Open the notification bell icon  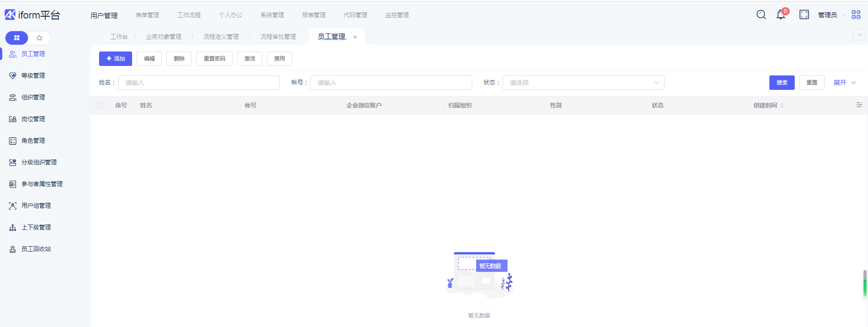coord(781,15)
